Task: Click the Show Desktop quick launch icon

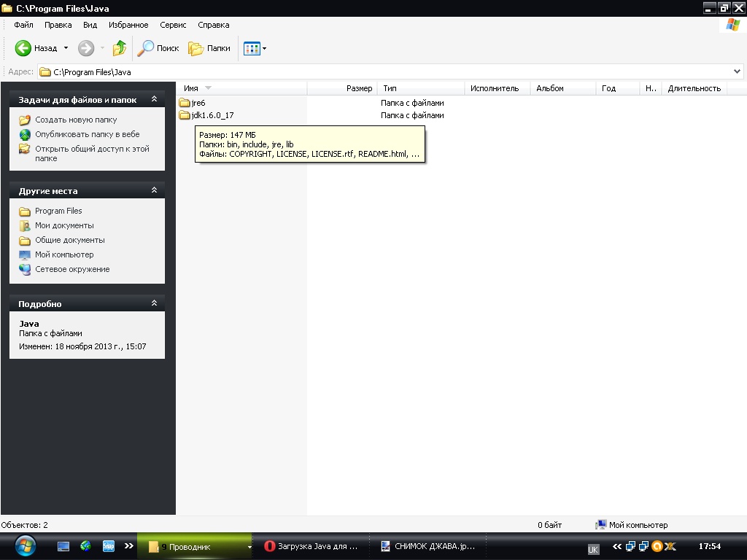Action: pyautogui.click(x=63, y=546)
